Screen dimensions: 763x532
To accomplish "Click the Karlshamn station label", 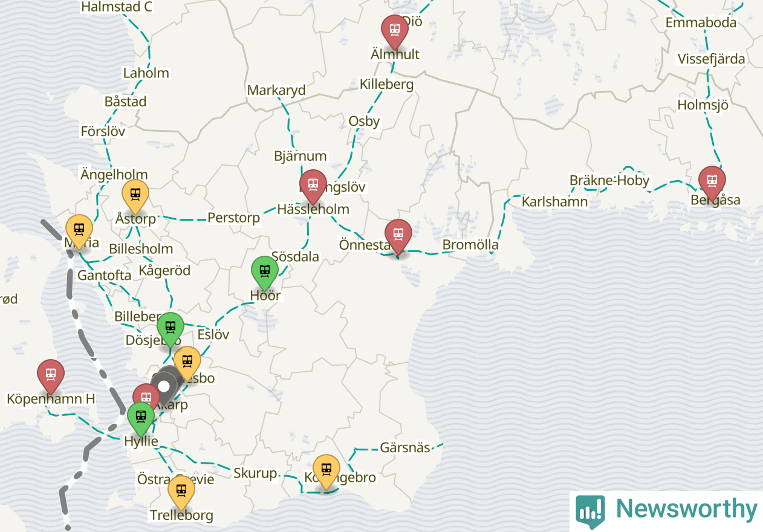I will [555, 201].
